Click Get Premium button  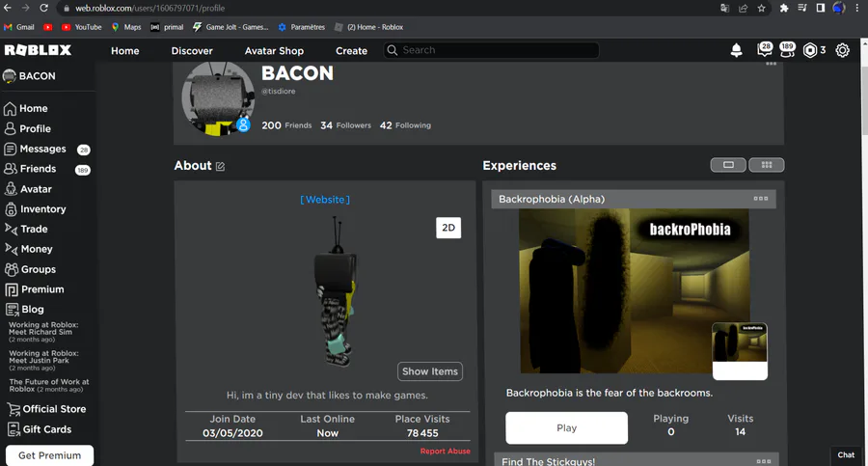tap(50, 455)
